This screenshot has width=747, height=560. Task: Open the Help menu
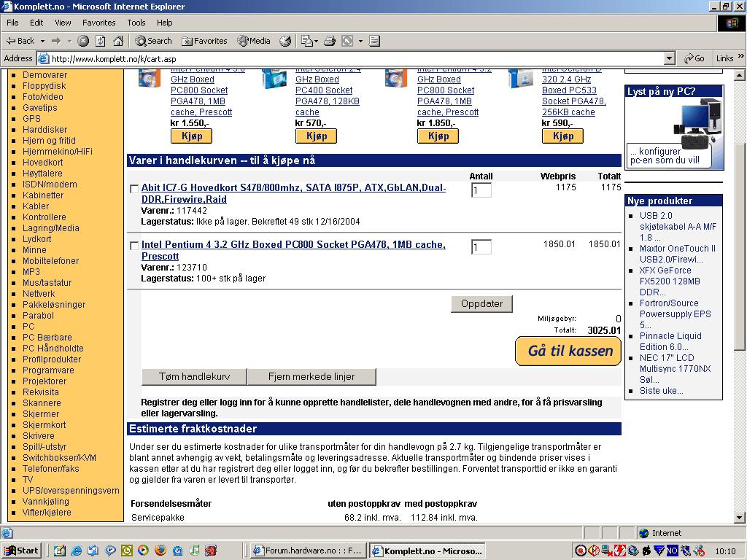click(164, 23)
